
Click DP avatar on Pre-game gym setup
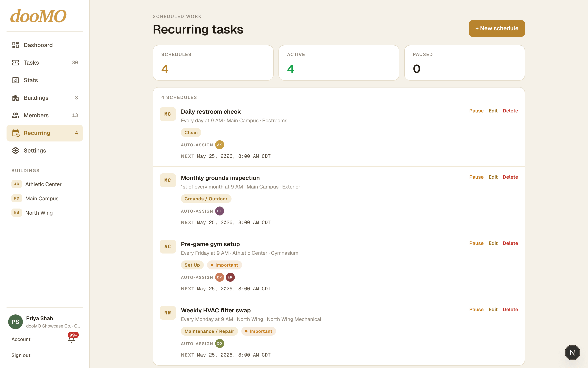click(219, 277)
